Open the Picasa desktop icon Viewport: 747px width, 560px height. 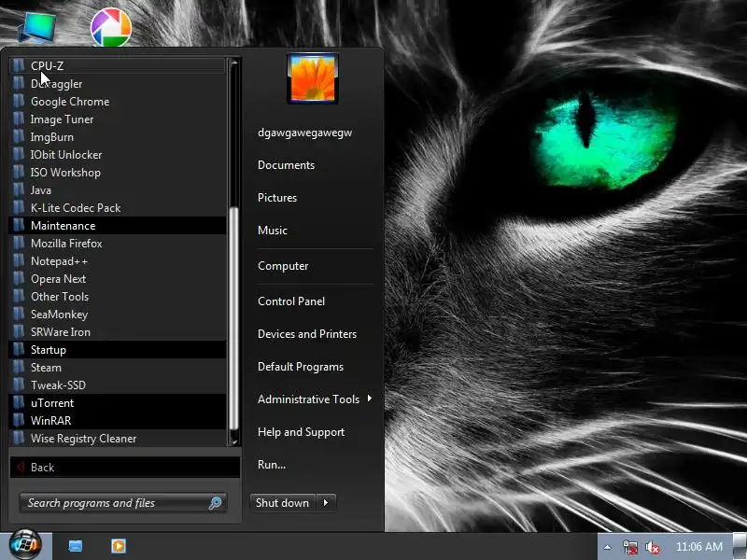click(x=111, y=28)
